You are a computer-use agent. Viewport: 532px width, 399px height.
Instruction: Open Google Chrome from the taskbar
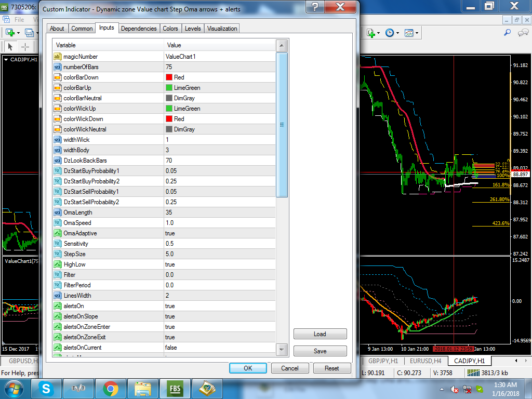coord(110,388)
